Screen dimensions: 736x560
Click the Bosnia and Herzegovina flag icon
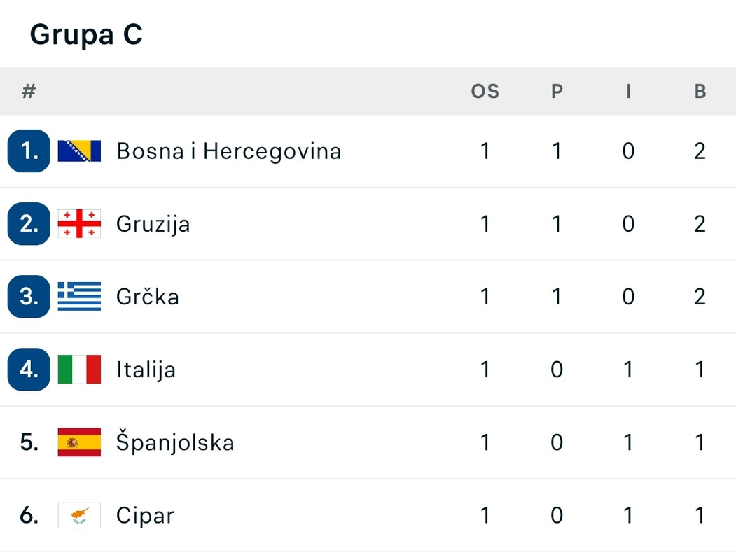pos(79,151)
